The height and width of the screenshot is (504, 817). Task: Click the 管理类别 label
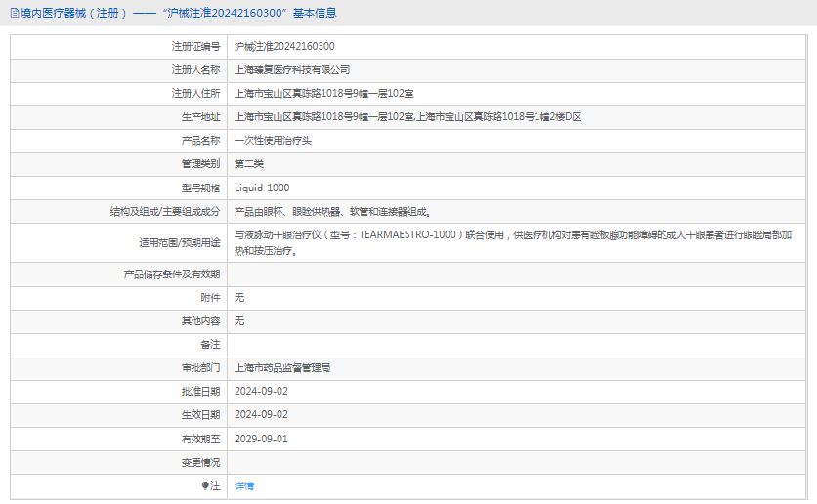[200, 163]
